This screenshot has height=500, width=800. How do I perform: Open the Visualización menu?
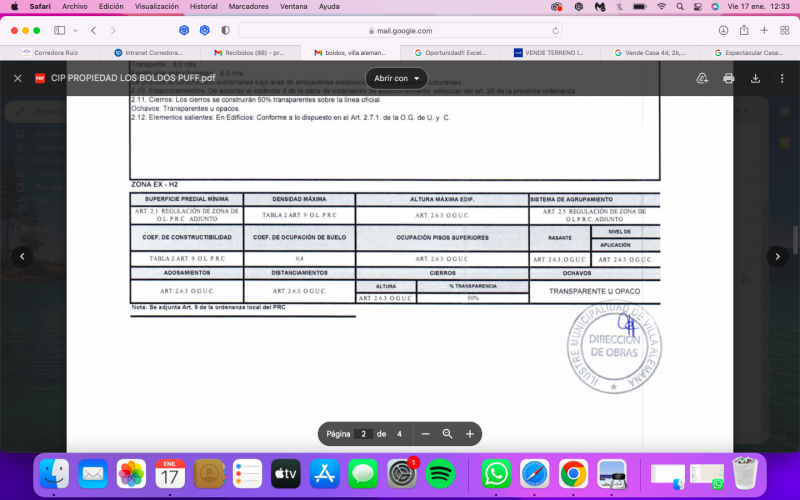pos(157,7)
